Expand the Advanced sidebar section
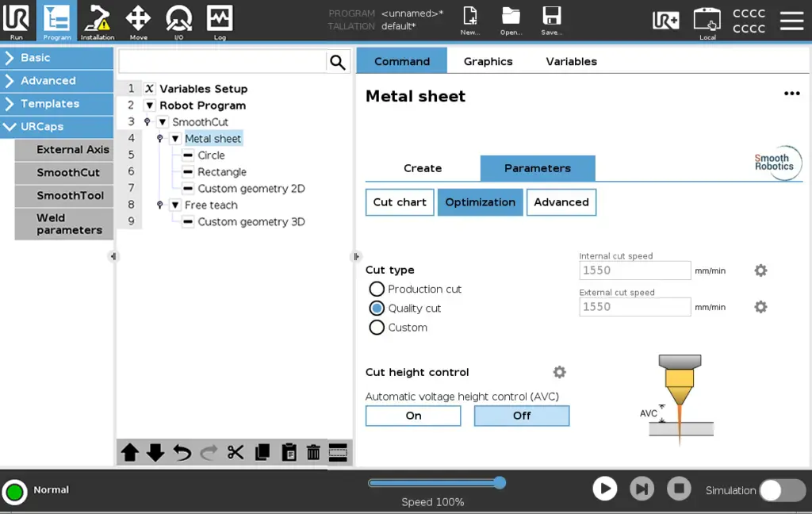The width and height of the screenshot is (812, 514). point(56,81)
